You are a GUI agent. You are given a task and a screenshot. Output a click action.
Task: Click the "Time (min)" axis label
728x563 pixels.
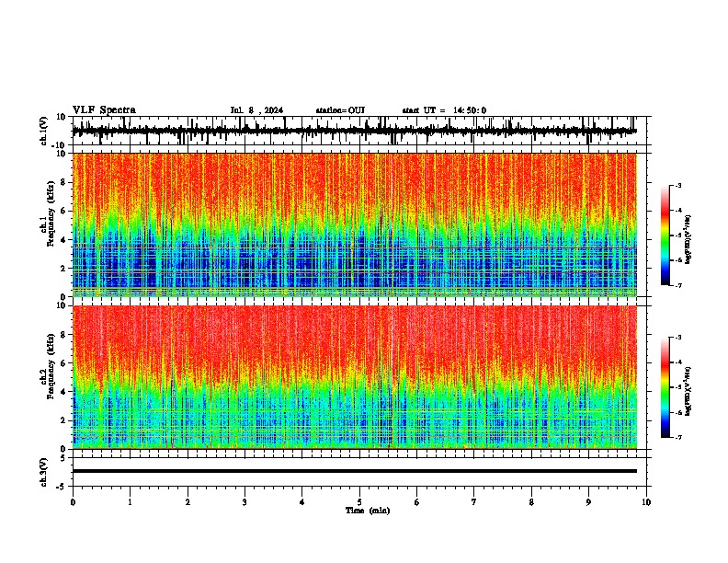coord(368,511)
